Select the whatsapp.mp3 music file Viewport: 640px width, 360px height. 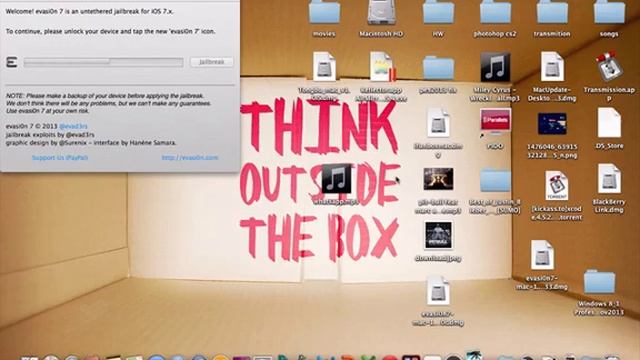pyautogui.click(x=336, y=178)
